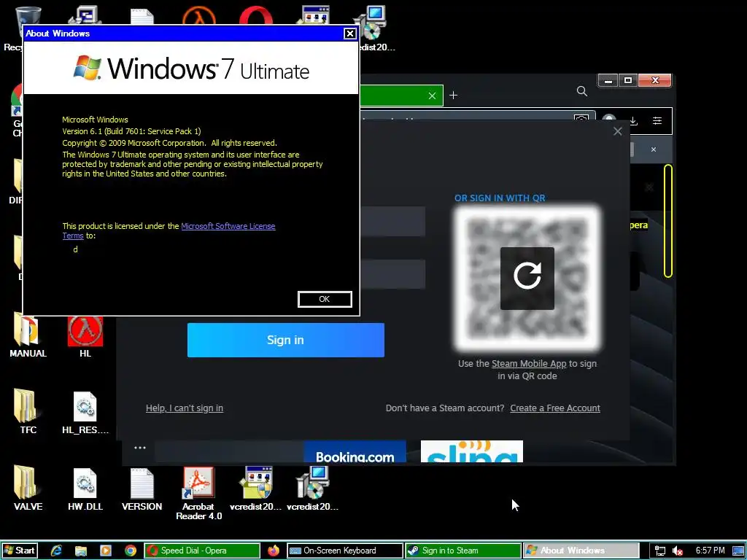
Task: Open a new tab in Opera
Action: [x=453, y=96]
